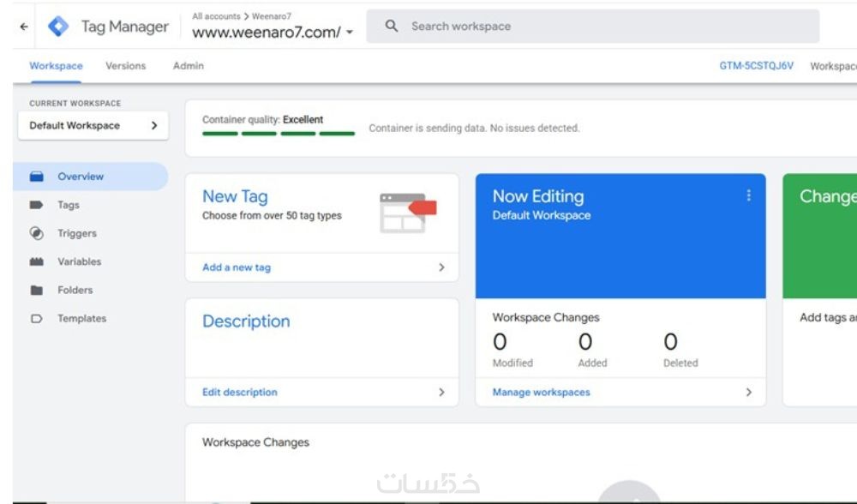Click the GTM-5CSTQJ6V container ID link
Viewport: 857px width, 504px height.
(x=756, y=66)
